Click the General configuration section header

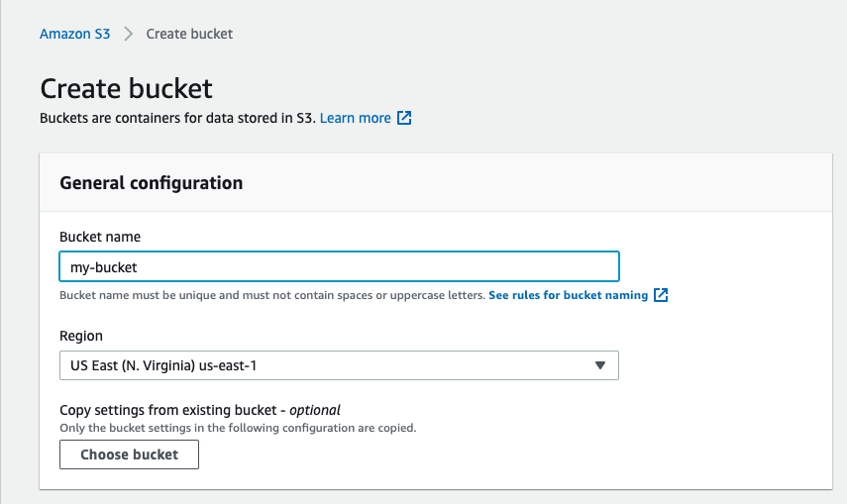pyautogui.click(x=151, y=183)
